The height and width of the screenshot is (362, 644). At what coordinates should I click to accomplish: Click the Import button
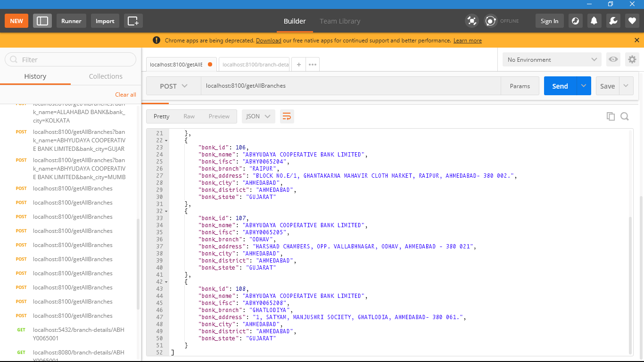point(105,21)
